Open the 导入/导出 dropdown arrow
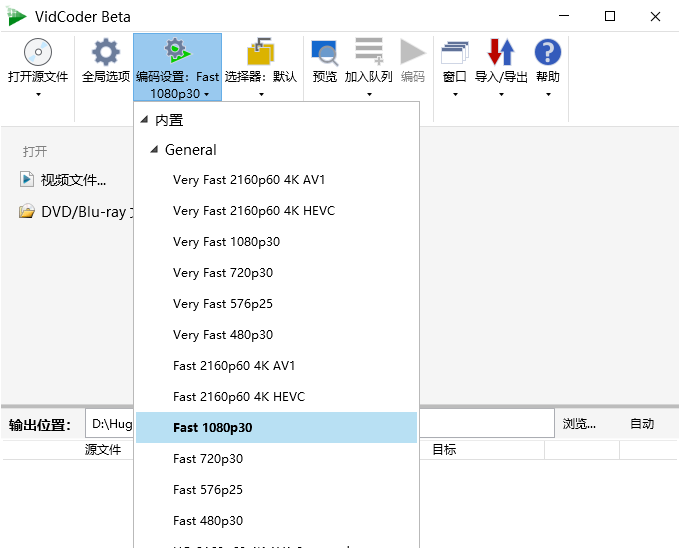The image size is (680, 548). 501,94
